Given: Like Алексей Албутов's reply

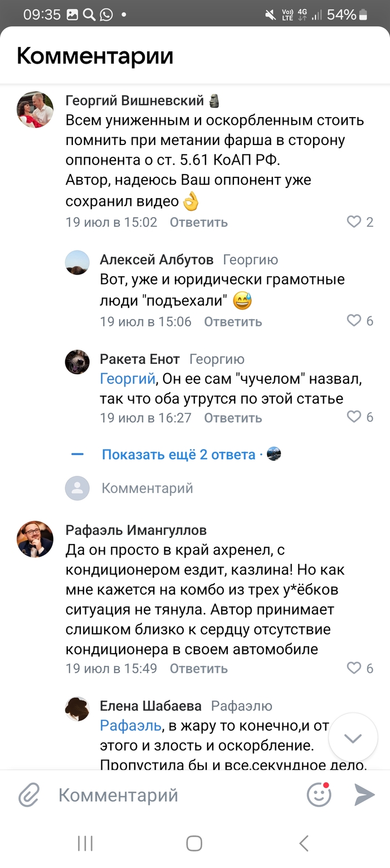Looking at the screenshot, I should click(354, 321).
